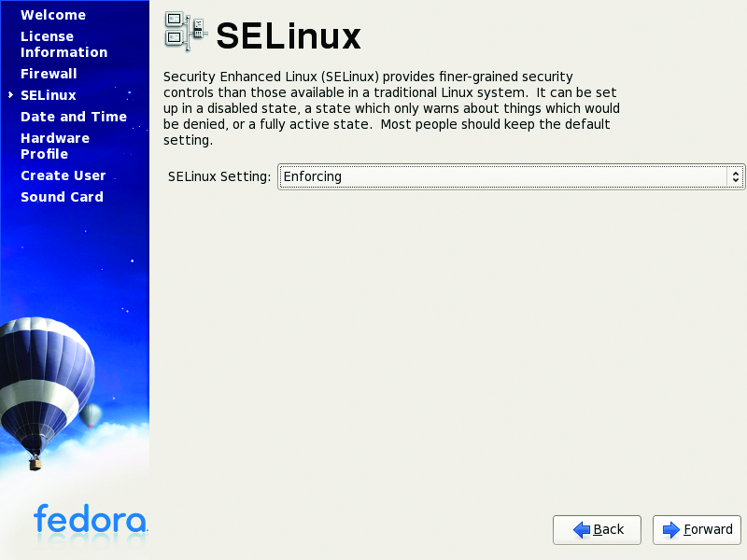Open the Hardware Profile sidebar item
Screen dimensions: 747x560
[55, 146]
